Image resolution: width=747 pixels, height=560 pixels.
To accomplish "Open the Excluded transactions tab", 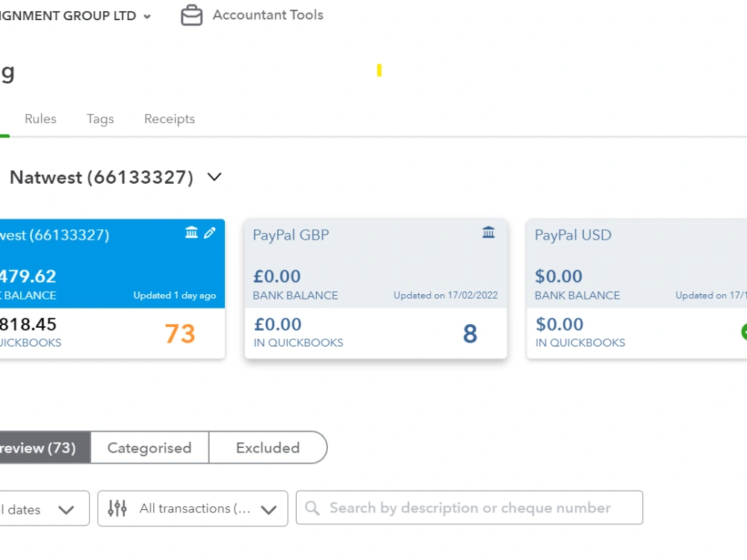I will (267, 448).
